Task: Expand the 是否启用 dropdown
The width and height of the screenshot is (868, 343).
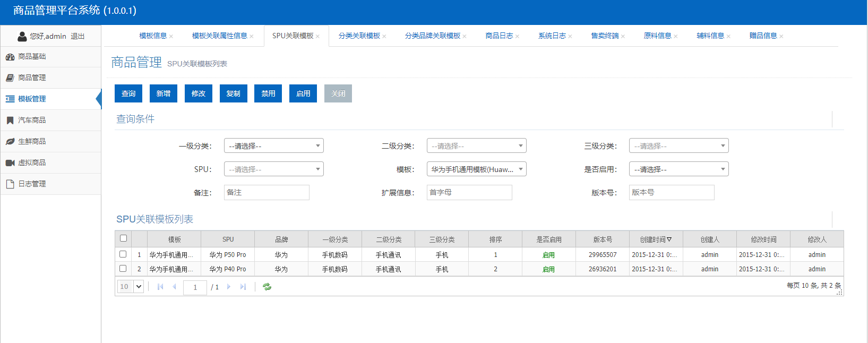Action: pyautogui.click(x=678, y=169)
